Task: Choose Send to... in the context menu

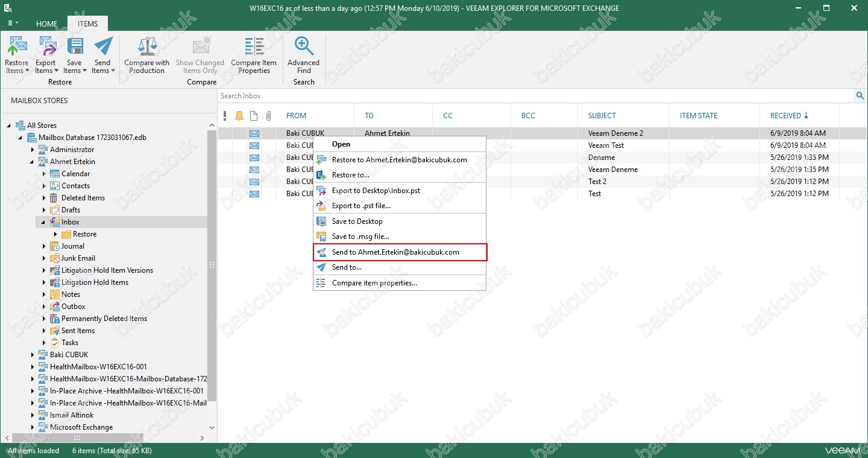Action: click(399, 267)
